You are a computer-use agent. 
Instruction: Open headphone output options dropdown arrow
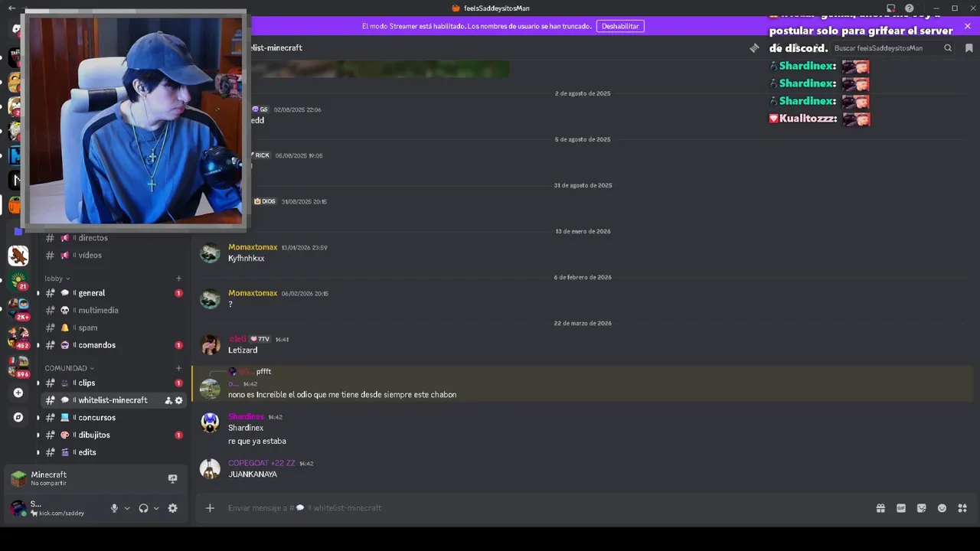click(156, 508)
